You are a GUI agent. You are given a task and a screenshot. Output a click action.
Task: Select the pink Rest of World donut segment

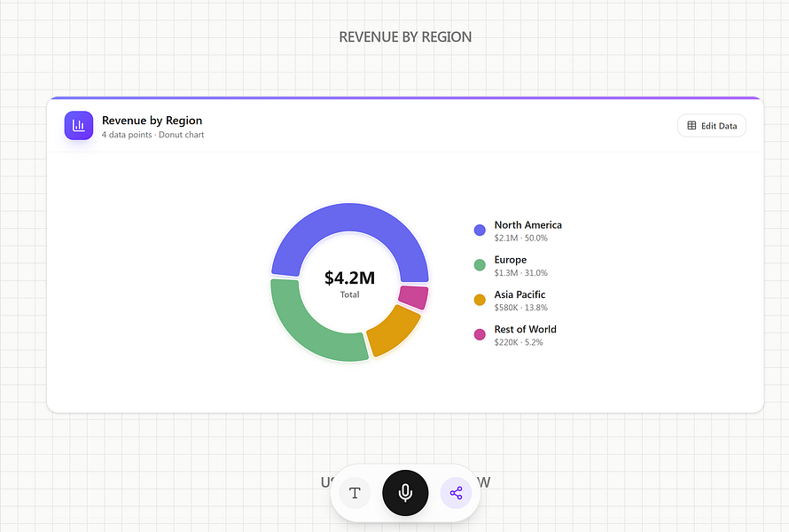tap(413, 297)
